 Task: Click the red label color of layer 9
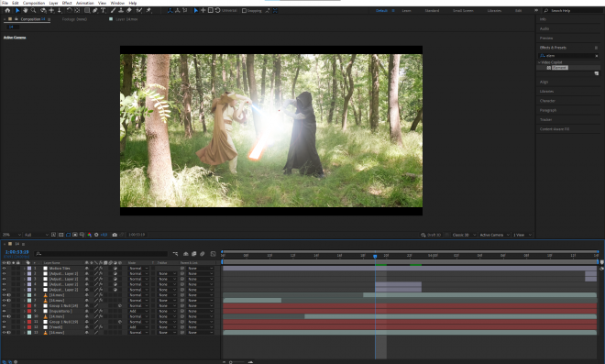[29, 311]
